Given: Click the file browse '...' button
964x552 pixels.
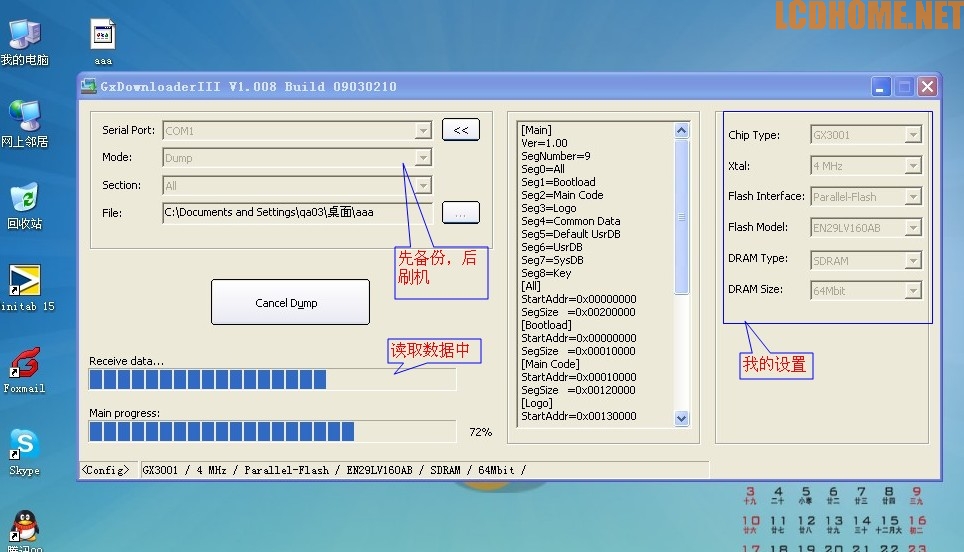Looking at the screenshot, I should coord(460,213).
